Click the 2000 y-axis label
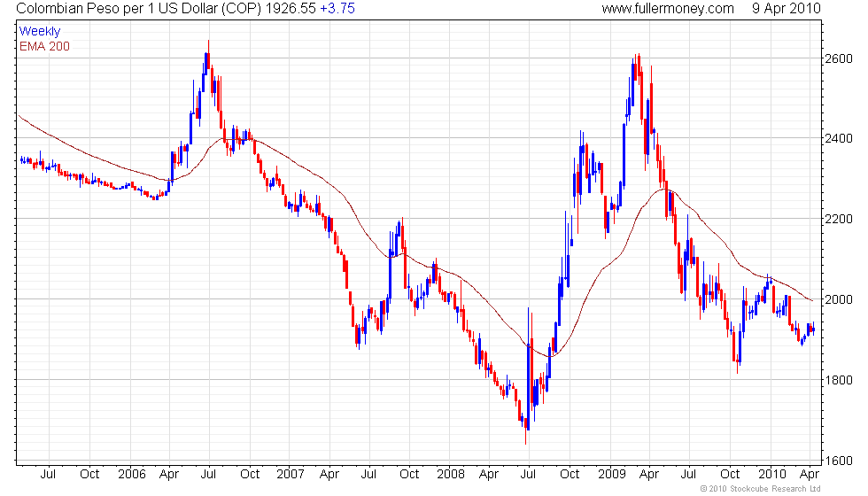 pyautogui.click(x=839, y=299)
